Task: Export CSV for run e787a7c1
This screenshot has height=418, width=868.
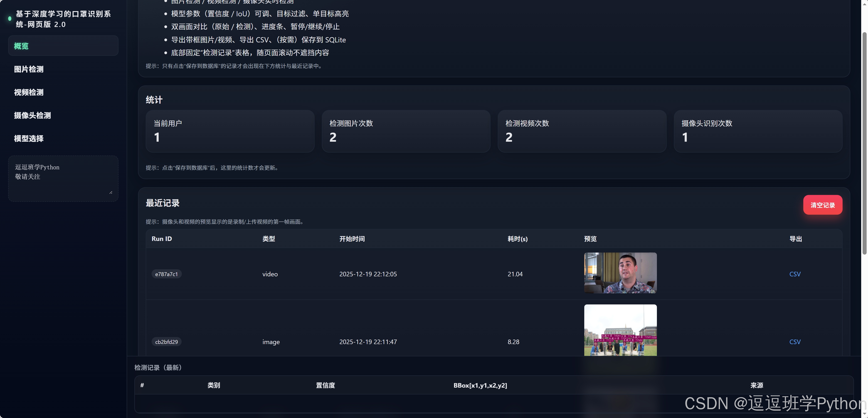Action: pos(794,274)
